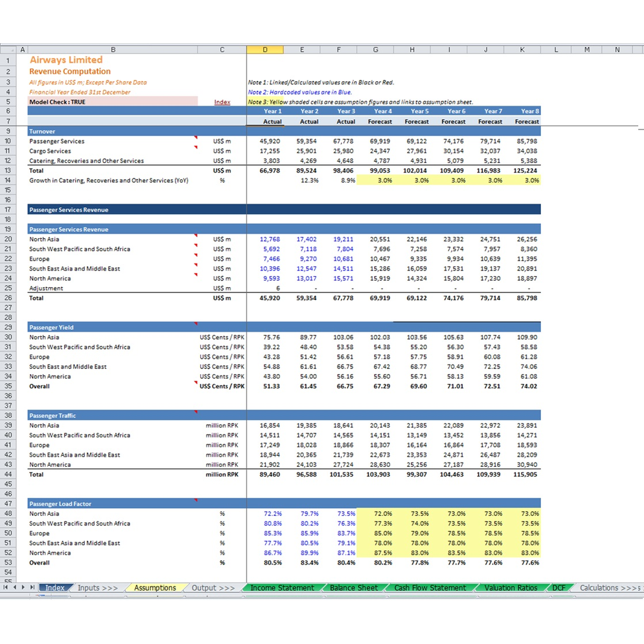Click comment indicator on Passenger Yield header
This screenshot has height=644, width=644.
coord(196,324)
